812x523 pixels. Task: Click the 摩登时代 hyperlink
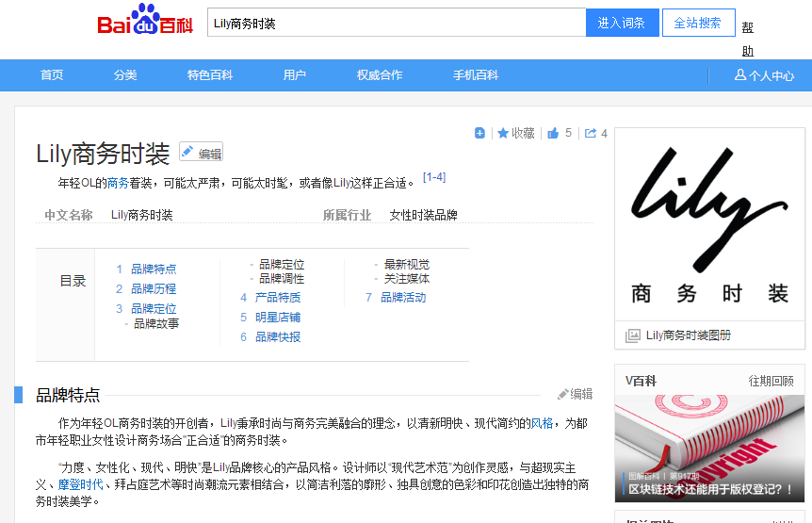(x=80, y=484)
